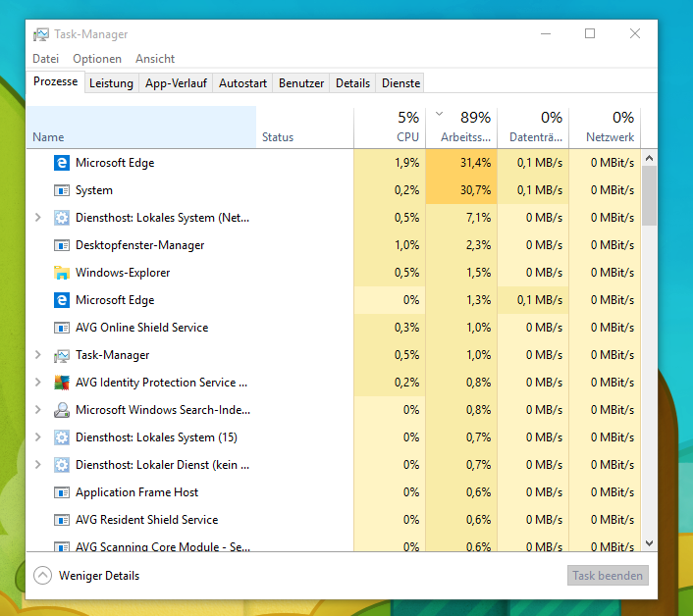
Task: Click the Diensthost: Lokales System (Net...) gear icon
Action: tap(62, 218)
